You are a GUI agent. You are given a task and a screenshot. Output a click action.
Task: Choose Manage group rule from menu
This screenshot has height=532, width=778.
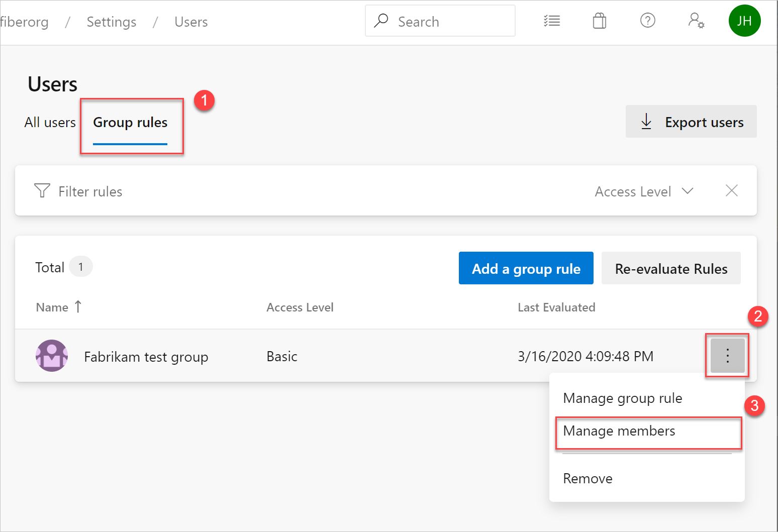(623, 398)
